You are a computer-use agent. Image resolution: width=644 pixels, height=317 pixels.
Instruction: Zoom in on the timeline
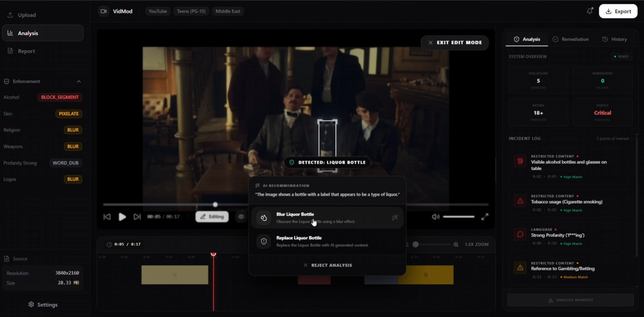pos(456,245)
